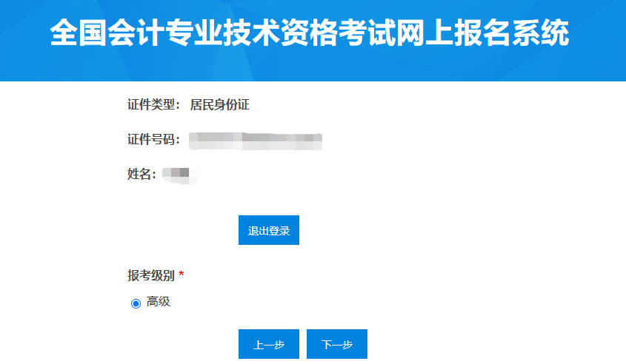626x364 pixels.
Task: Click the 证件类型 label
Action: coord(153,105)
